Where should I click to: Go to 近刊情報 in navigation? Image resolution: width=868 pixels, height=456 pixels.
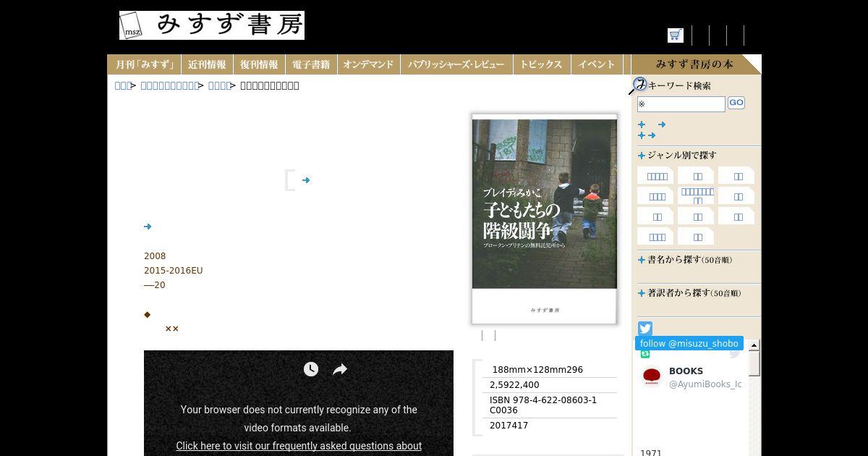(207, 64)
